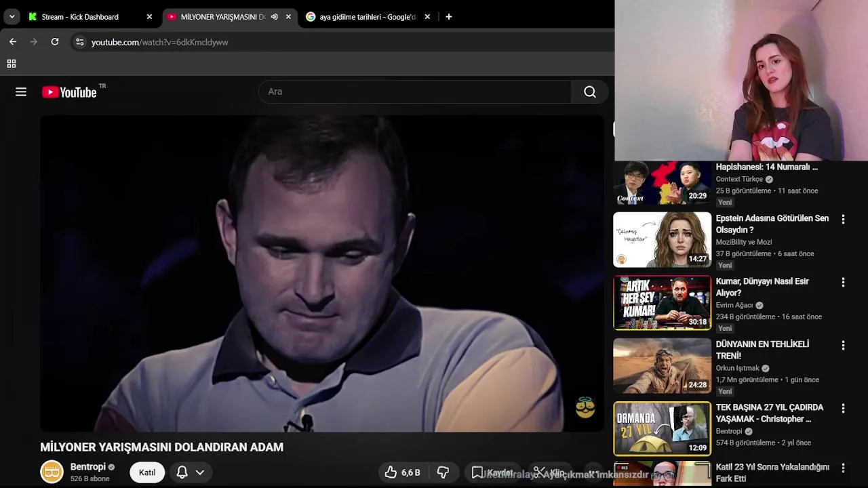Open notification bell dropdown for Bentropi
868x488 pixels.
tap(191, 472)
